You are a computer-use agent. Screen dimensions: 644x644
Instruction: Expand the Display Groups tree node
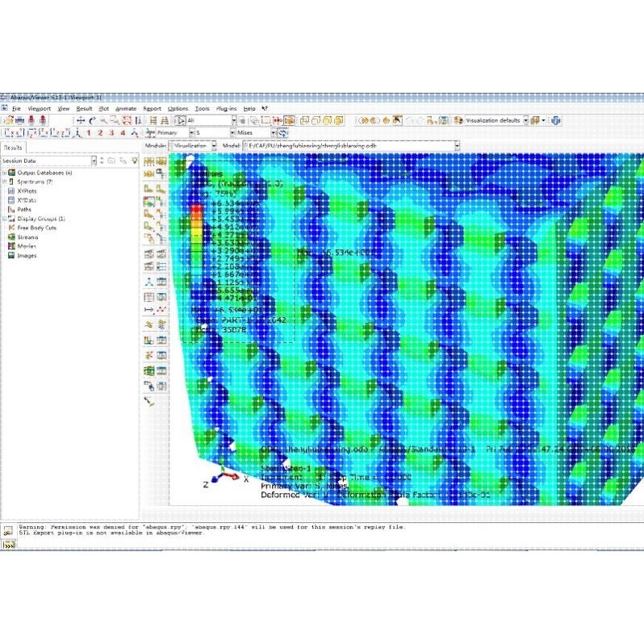(x=5, y=219)
